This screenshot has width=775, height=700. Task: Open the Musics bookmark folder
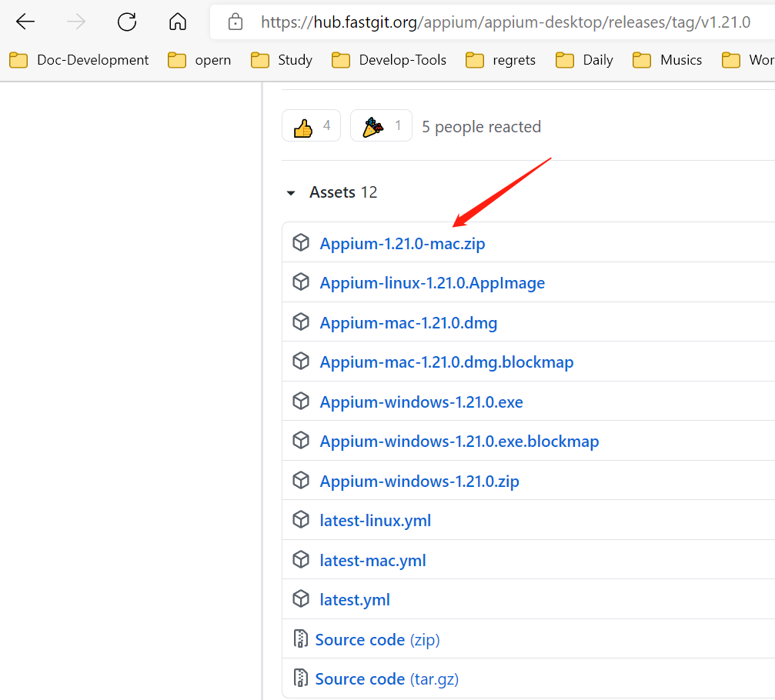coord(667,60)
